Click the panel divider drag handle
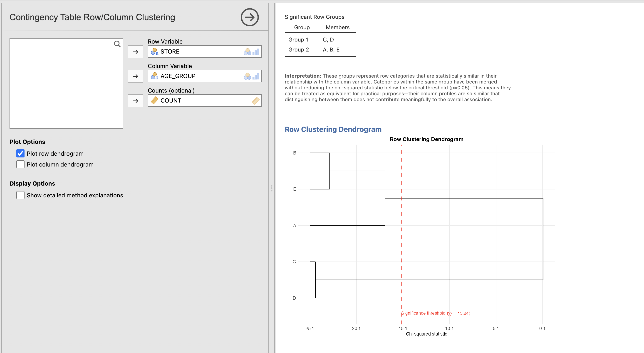Screen dimensions: 644x353 pyautogui.click(x=272, y=188)
